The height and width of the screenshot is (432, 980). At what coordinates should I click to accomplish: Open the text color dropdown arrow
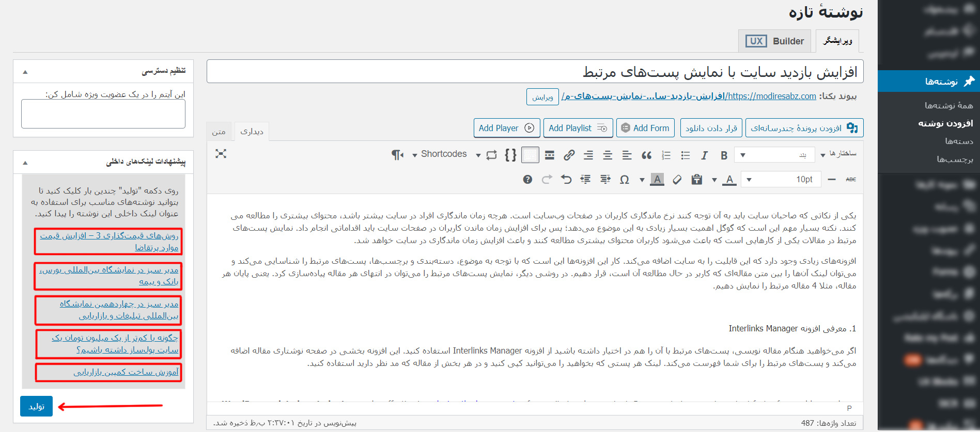(x=714, y=180)
